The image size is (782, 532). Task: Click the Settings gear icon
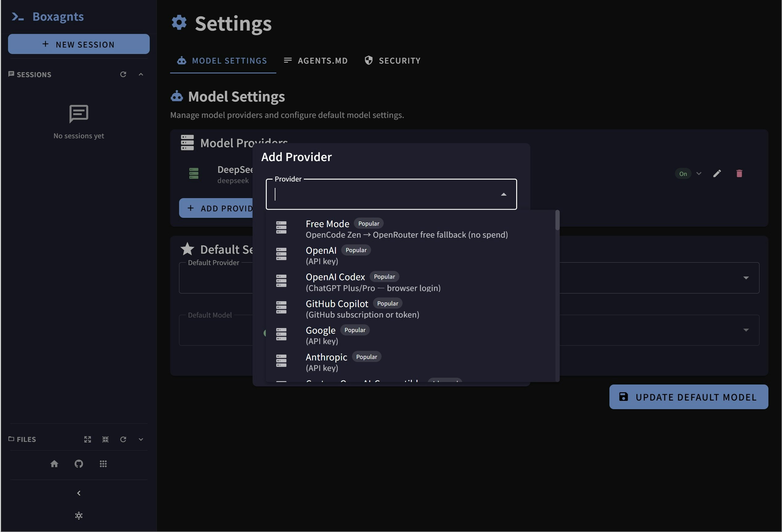[x=179, y=23]
